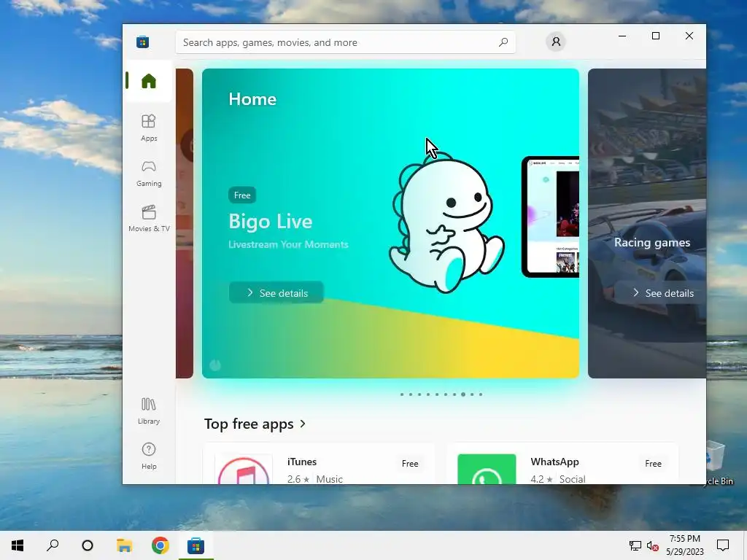Focus the search apps input field
747x560 pixels.
(345, 42)
